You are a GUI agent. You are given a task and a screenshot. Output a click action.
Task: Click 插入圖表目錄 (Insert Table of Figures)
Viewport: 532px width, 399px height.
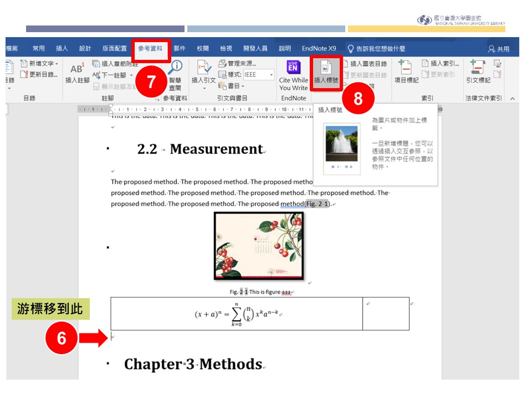coord(365,63)
